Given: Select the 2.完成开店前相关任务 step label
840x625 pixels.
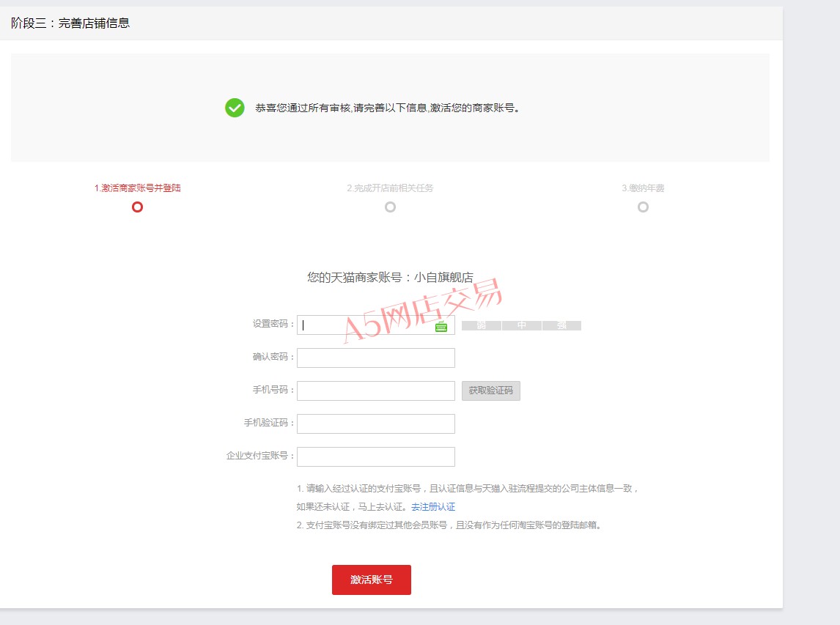Looking at the screenshot, I should (x=390, y=188).
